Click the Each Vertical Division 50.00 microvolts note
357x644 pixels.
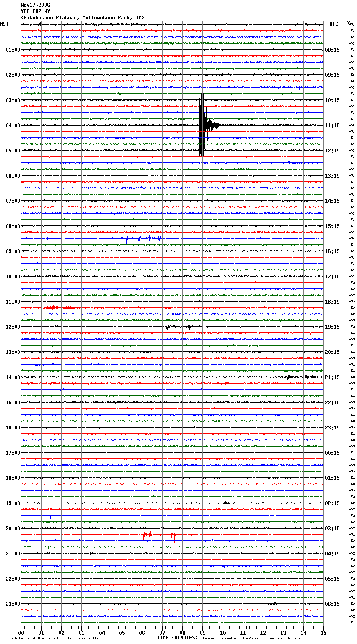(53, 639)
